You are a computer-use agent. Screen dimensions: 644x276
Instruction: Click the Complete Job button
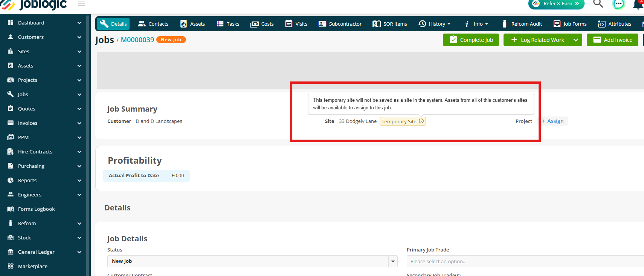[471, 40]
